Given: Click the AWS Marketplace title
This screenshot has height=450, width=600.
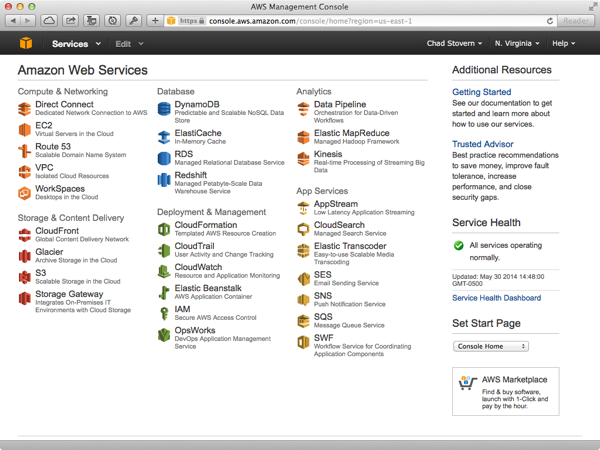Looking at the screenshot, I should (514, 380).
